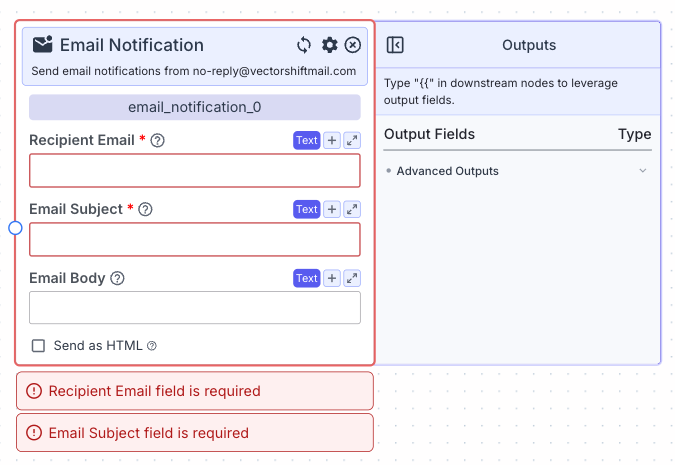
Task: Click plus icon next to Email Subject
Action: click(332, 209)
